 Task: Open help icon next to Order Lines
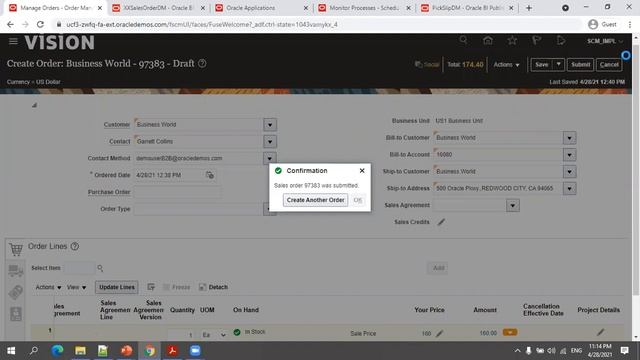tap(75, 247)
